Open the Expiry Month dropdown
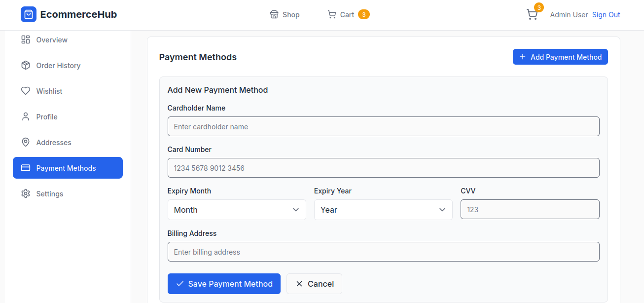Image resolution: width=644 pixels, height=303 pixels. pos(237,210)
